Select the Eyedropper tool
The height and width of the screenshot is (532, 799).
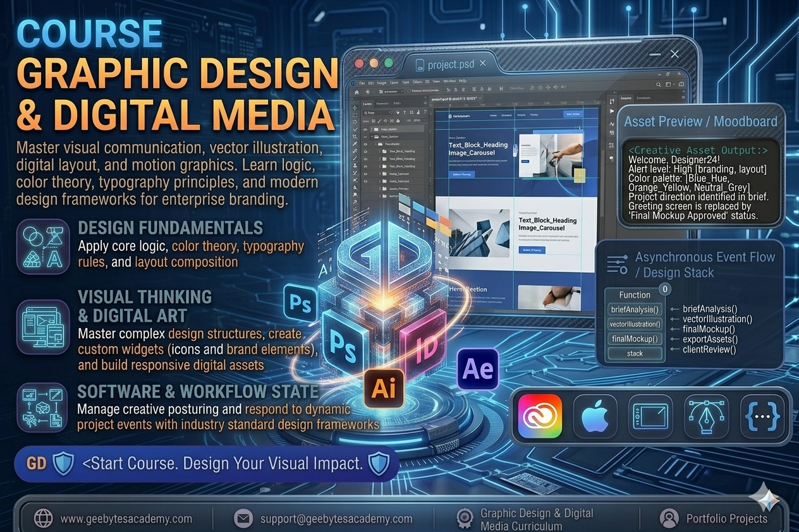[x=355, y=143]
